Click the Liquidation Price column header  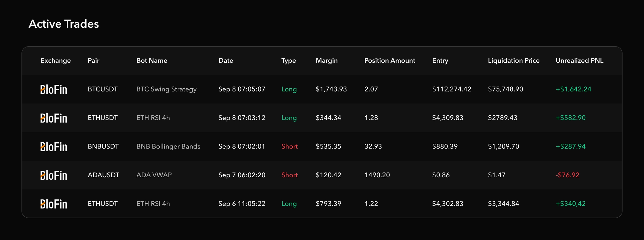click(x=513, y=61)
